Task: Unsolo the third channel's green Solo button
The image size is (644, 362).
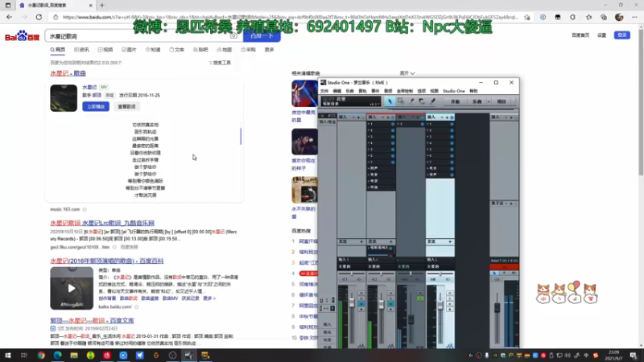Action: click(419, 298)
